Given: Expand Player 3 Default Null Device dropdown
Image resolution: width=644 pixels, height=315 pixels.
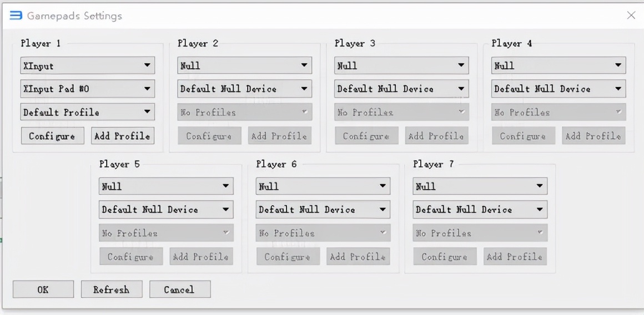Looking at the screenshot, I should (401, 89).
